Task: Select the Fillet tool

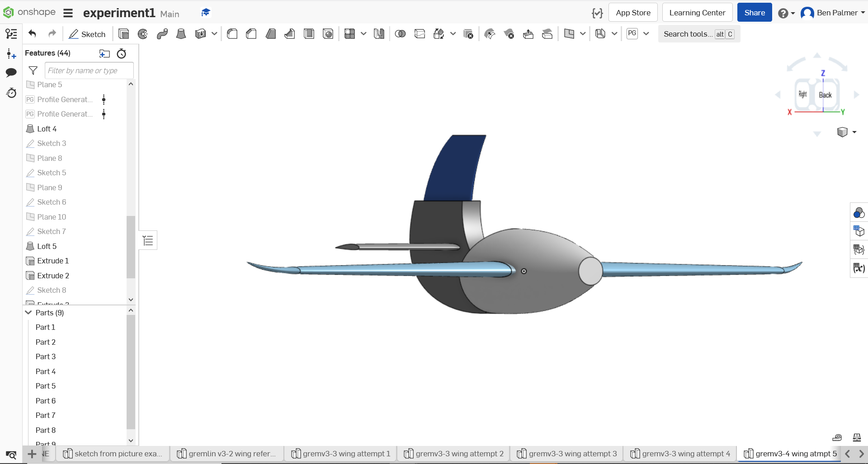Action: 232,34
